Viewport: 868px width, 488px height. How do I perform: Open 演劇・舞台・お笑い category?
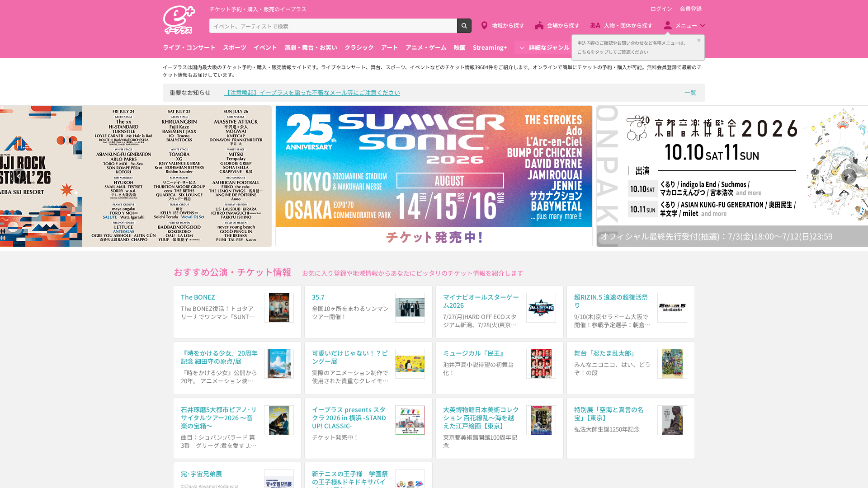point(311,47)
